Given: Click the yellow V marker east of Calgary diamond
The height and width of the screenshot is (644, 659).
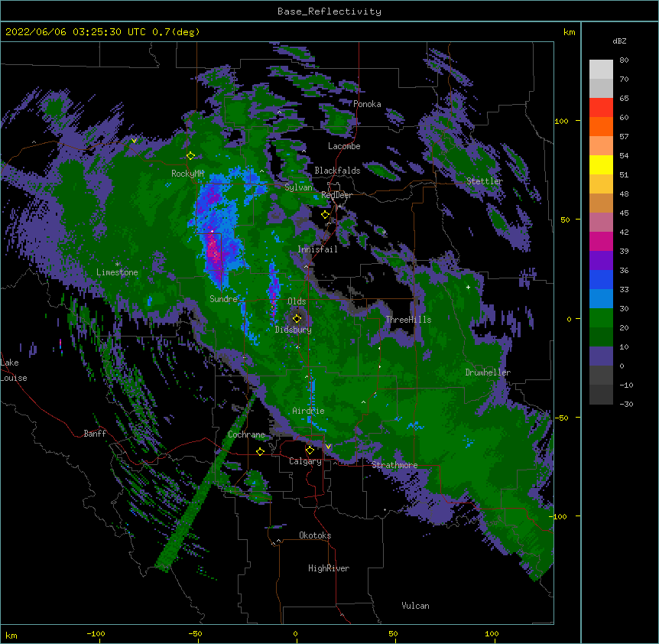Looking at the screenshot, I should (328, 447).
